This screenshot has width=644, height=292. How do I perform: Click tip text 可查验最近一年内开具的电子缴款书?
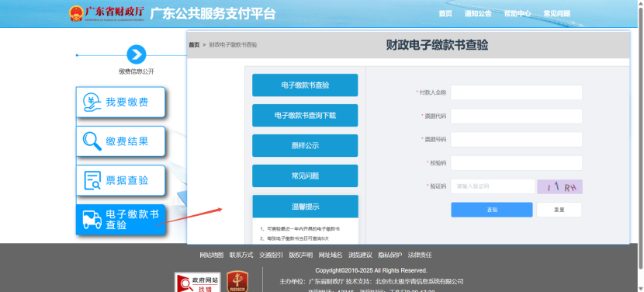(299, 228)
